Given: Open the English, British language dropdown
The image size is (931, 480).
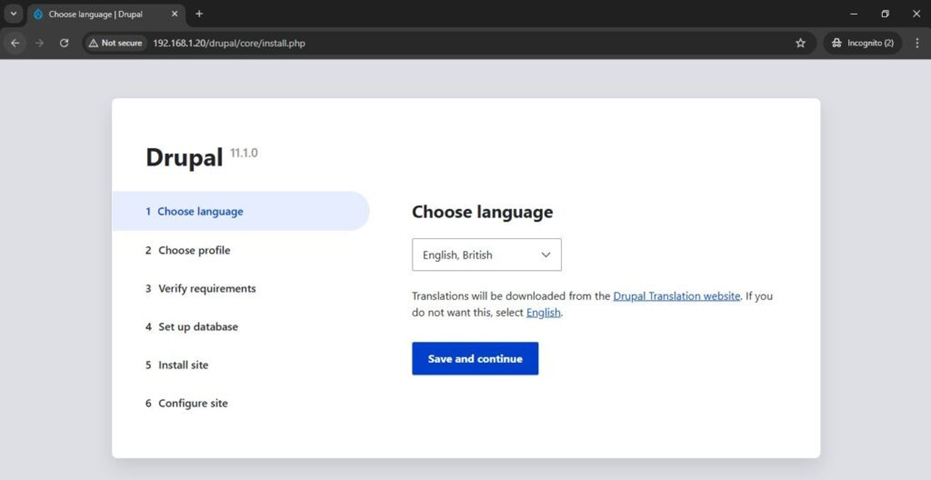Looking at the screenshot, I should coord(486,255).
